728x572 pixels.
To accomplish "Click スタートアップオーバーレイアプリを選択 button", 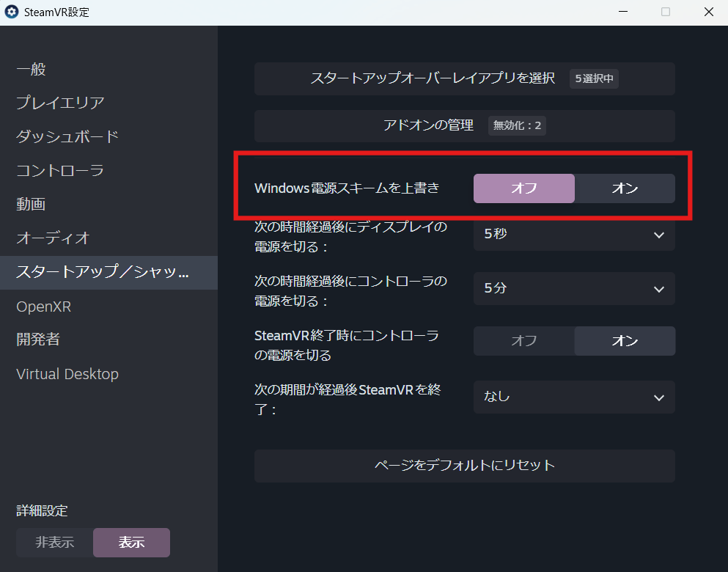I will click(x=464, y=78).
